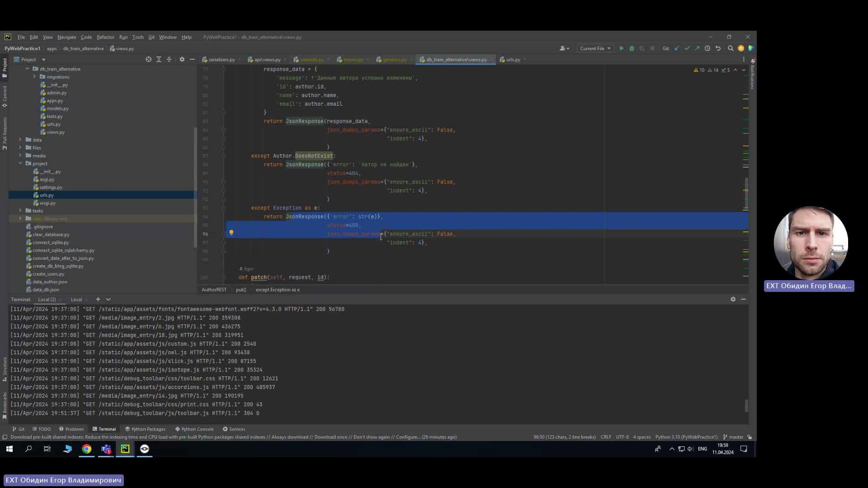Screen dimensions: 868x488
Task: Click the editor vertical scrollbar thumb
Action: [746, 194]
